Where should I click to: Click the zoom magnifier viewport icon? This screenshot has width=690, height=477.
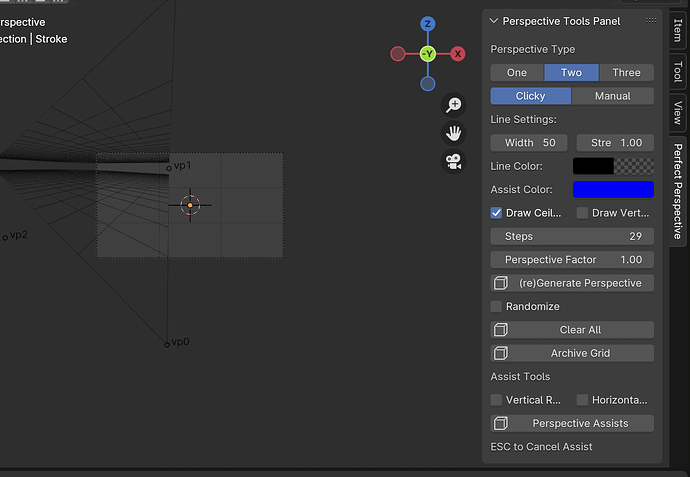tap(453, 105)
